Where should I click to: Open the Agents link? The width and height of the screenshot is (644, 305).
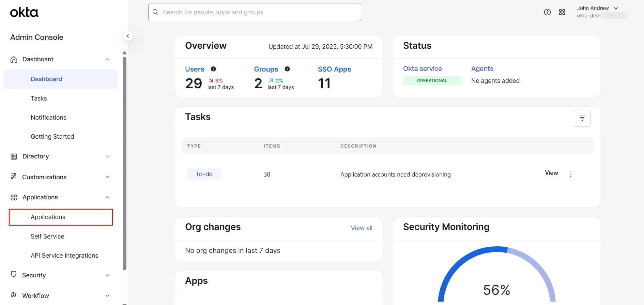click(x=482, y=68)
